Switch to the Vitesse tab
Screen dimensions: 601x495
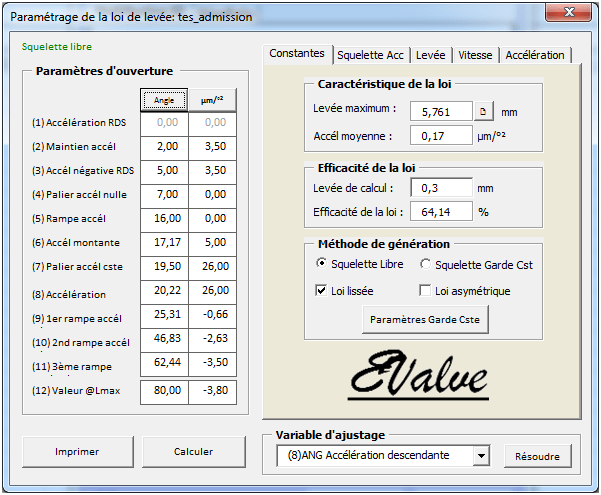coord(476,55)
